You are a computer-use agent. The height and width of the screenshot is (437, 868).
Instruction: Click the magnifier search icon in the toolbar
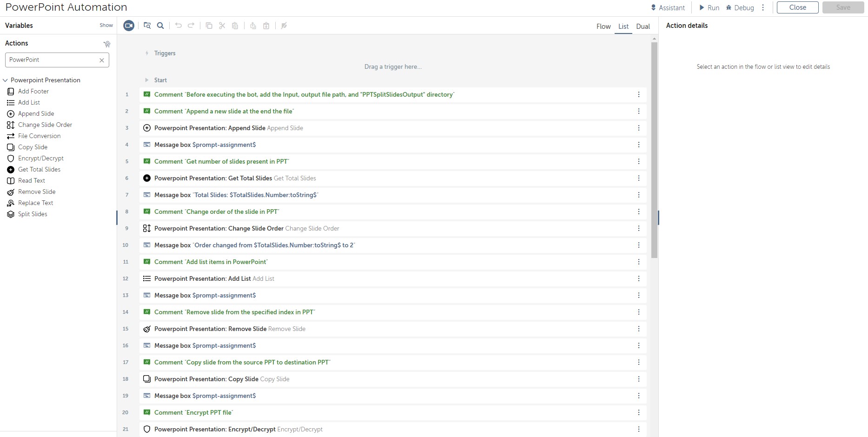[x=160, y=26]
